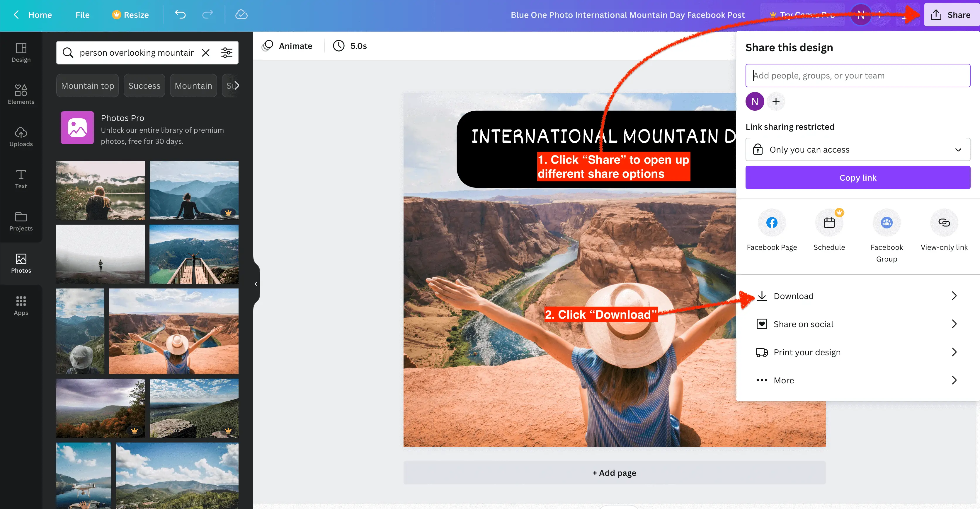The image size is (980, 509).
Task: Open the Apps sidebar panel
Action: [21, 305]
